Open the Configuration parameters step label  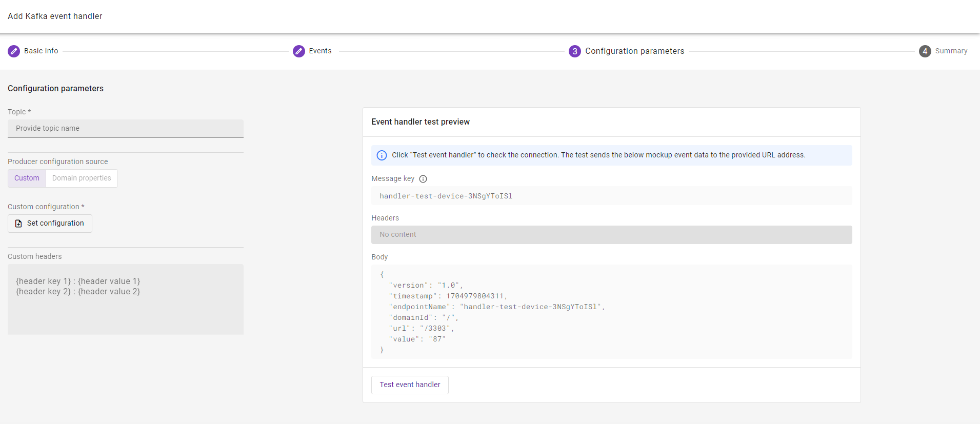tap(634, 51)
